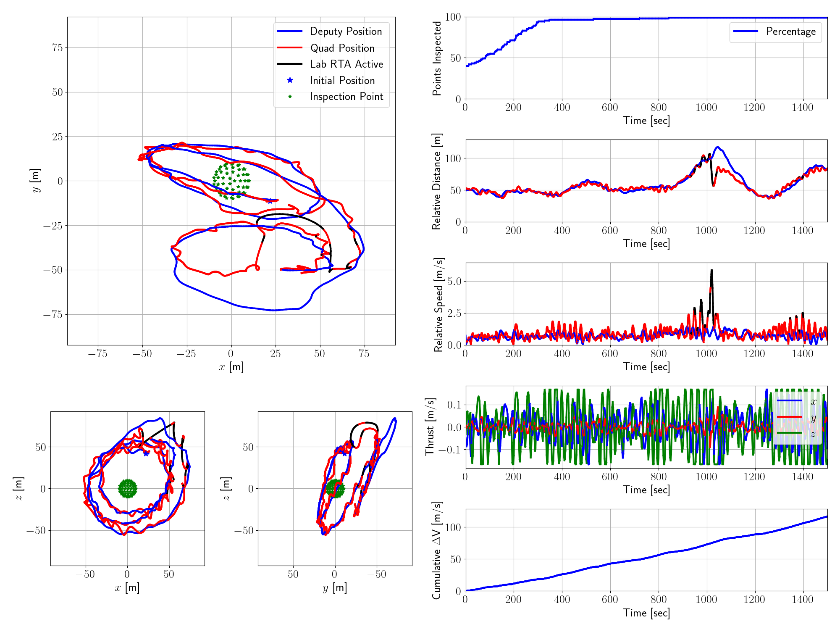Viewport: 840px width, 632px height.
Task: Click the green inspection points cluster in main plot
Action: [231, 181]
